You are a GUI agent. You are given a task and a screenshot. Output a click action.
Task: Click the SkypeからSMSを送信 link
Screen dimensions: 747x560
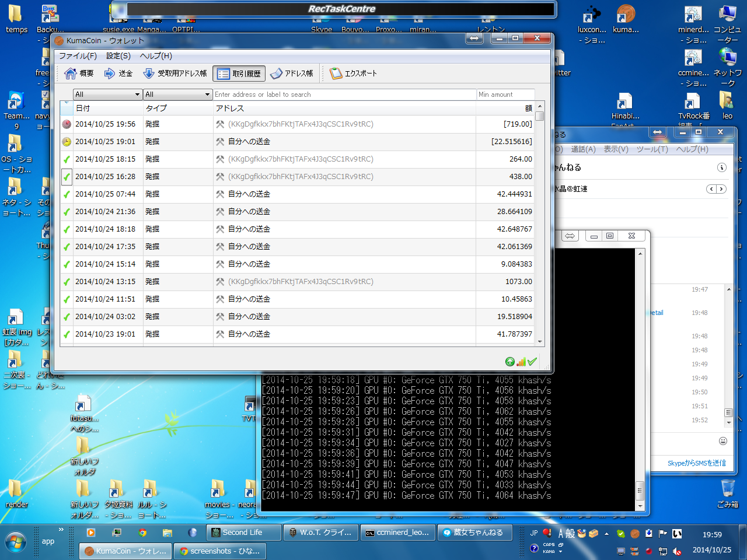coord(697,463)
